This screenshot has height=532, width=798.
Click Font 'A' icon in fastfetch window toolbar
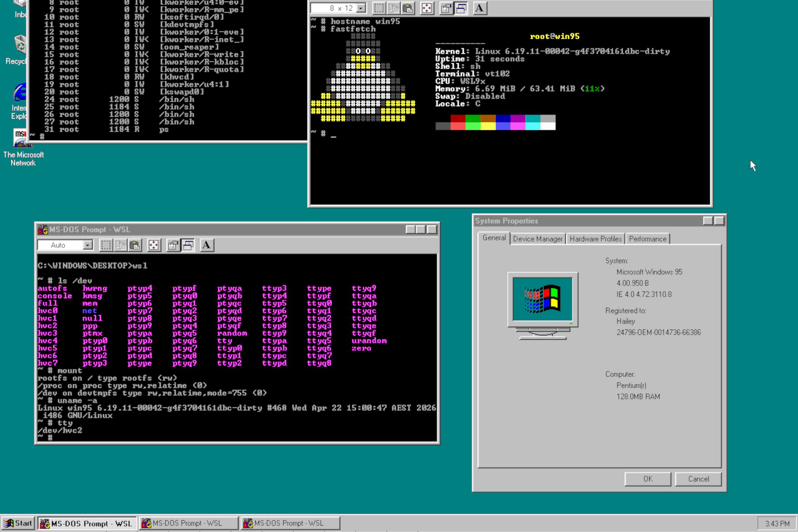tap(480, 8)
